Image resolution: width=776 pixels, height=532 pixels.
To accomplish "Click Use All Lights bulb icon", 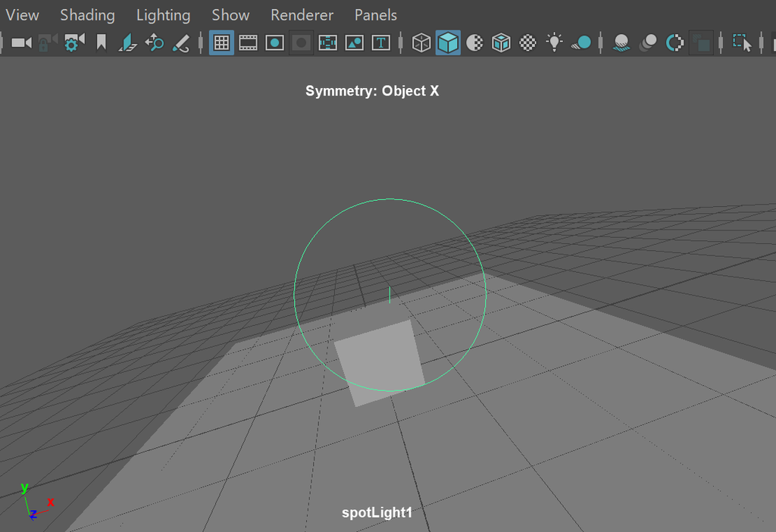I will pos(554,43).
